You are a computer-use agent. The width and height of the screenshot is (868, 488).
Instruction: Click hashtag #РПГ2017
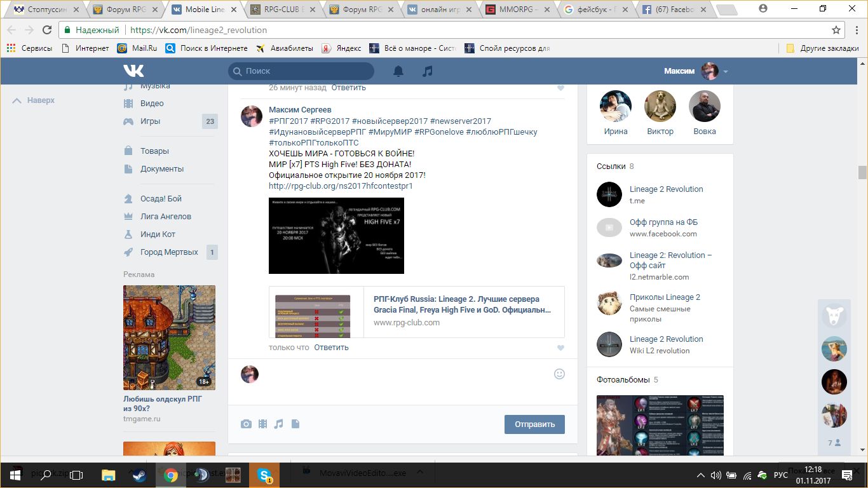coord(288,121)
